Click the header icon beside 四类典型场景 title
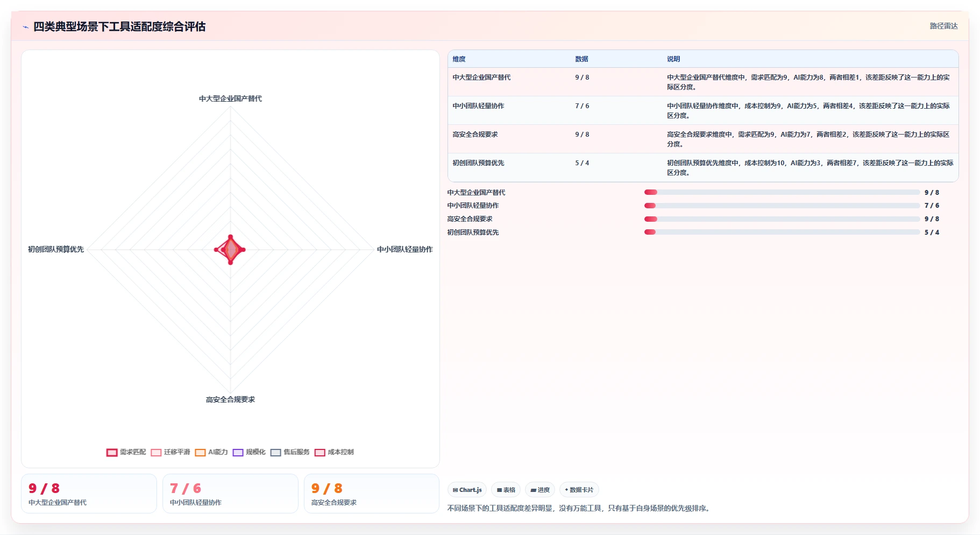Screen dimensions: 980x535 click(25, 27)
